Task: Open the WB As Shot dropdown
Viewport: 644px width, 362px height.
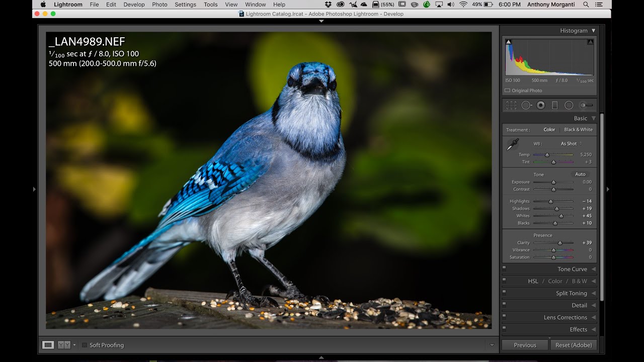Action: [x=571, y=144]
